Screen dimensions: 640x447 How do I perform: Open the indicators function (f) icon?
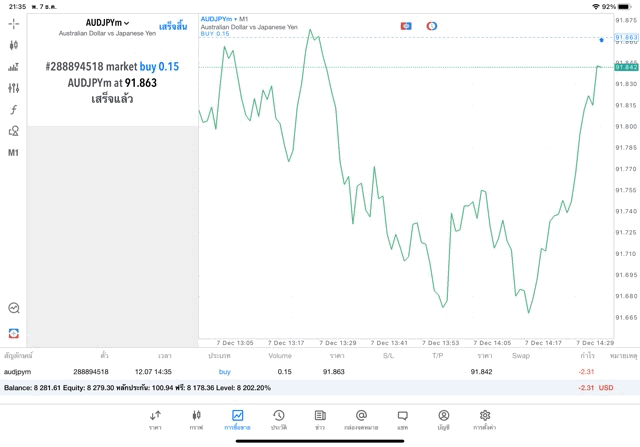(x=13, y=109)
